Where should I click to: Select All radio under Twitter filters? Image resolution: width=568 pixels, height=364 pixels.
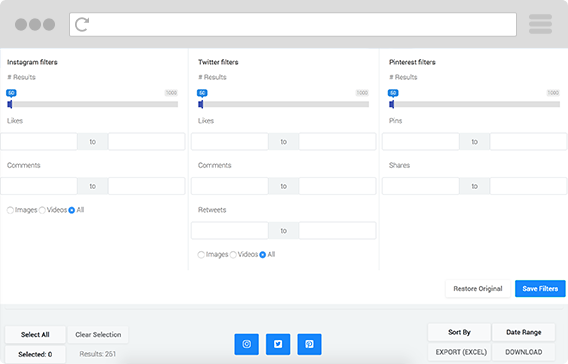click(263, 255)
